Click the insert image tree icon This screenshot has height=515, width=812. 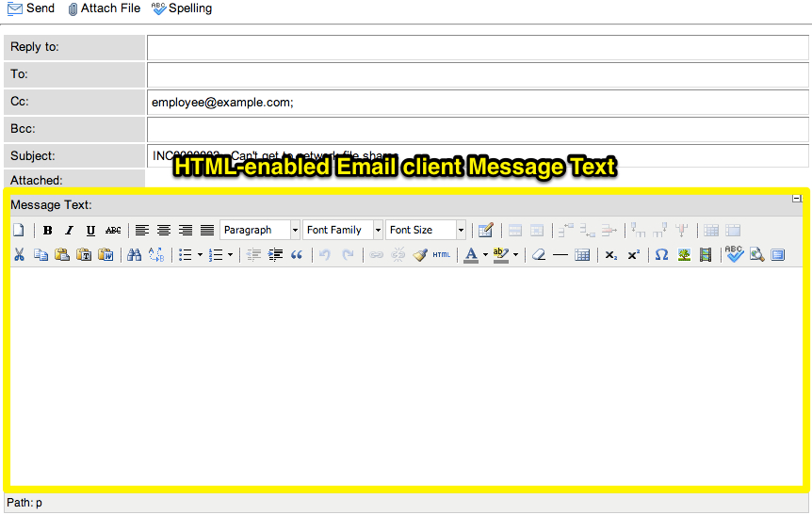(684, 255)
